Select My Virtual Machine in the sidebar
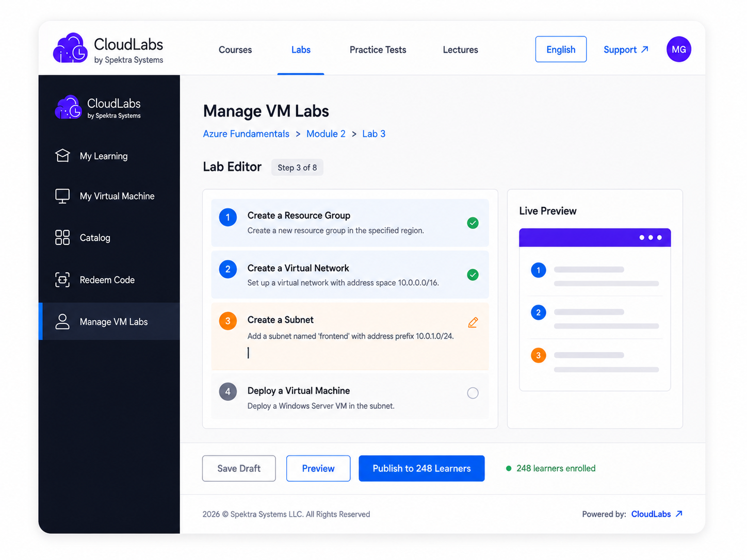The height and width of the screenshot is (560, 747). (109, 196)
